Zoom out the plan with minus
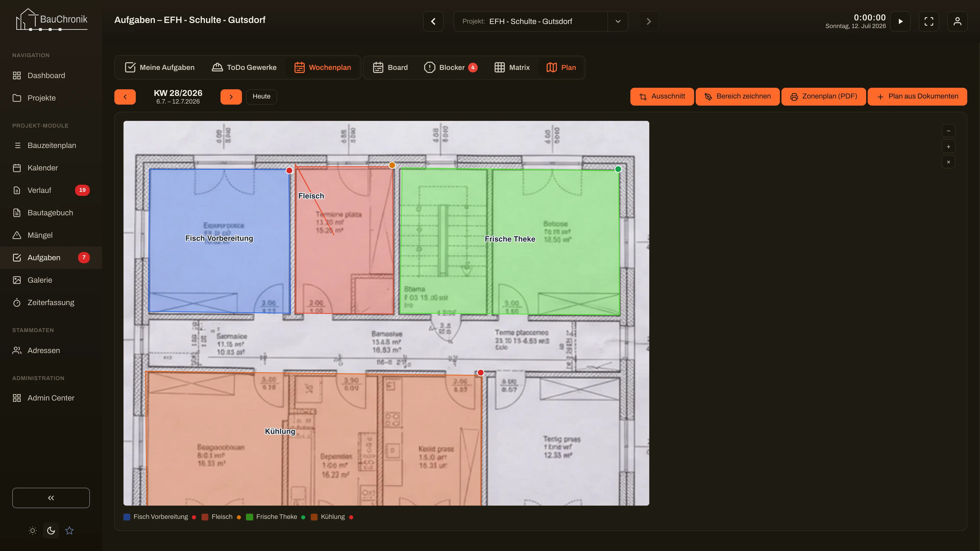 pyautogui.click(x=948, y=131)
